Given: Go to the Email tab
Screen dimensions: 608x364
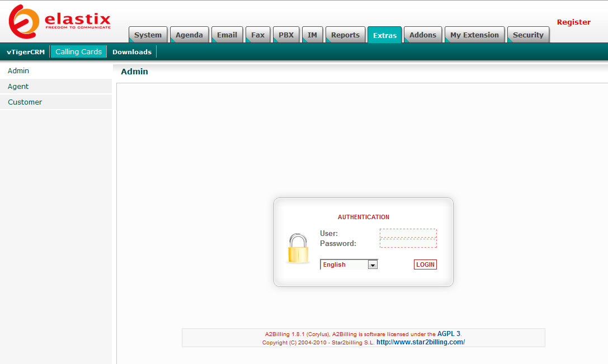Looking at the screenshot, I should [227, 35].
